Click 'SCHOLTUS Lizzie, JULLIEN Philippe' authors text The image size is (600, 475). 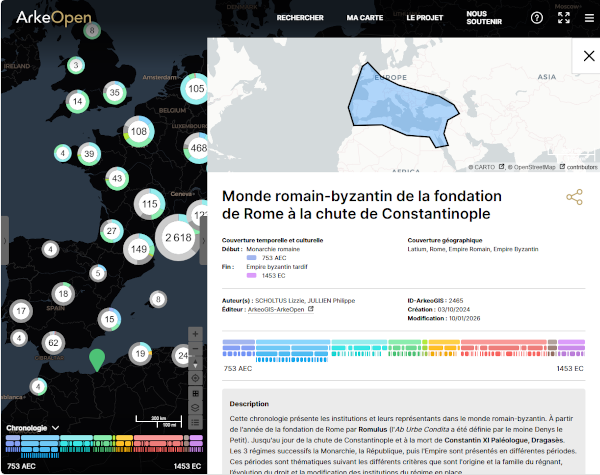tap(305, 300)
